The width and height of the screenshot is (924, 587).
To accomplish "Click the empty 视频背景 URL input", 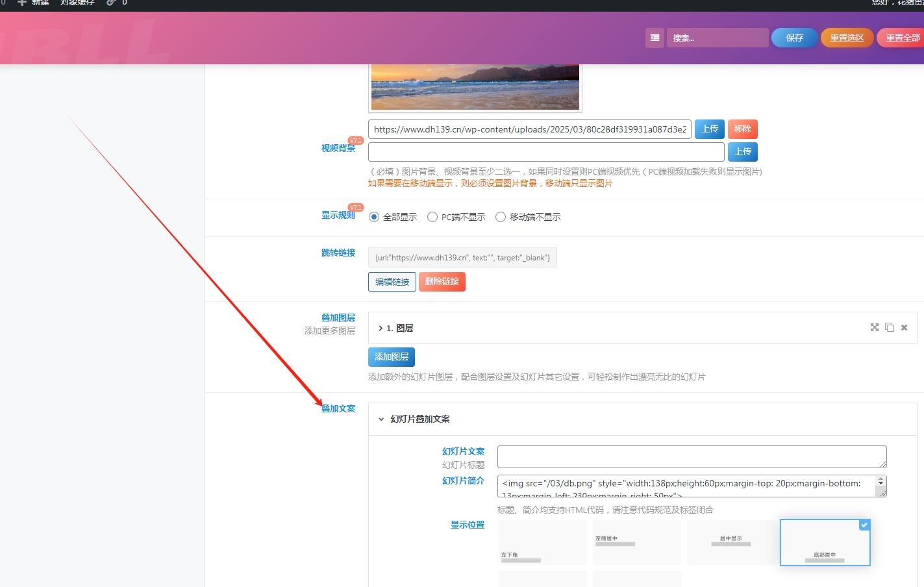I will tap(546, 152).
